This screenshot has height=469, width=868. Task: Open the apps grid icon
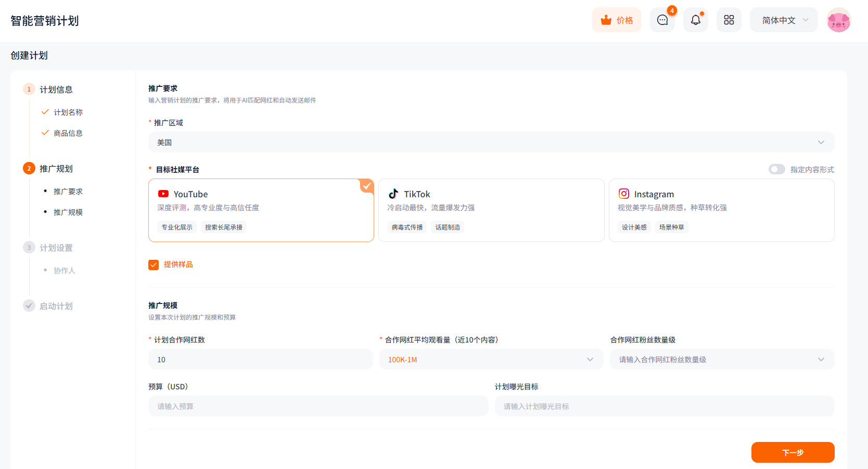pyautogui.click(x=729, y=20)
